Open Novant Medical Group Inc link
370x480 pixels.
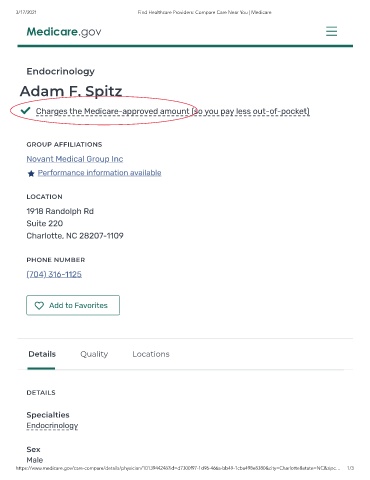(x=75, y=159)
